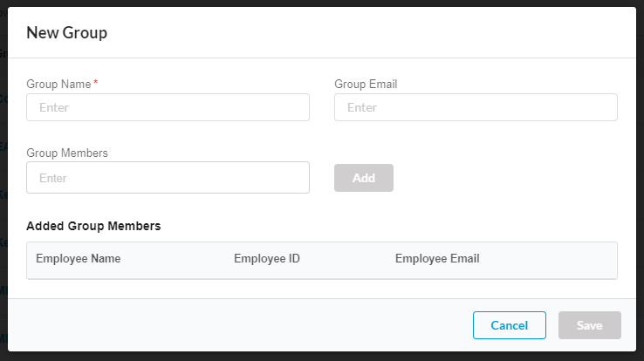The height and width of the screenshot is (361, 644).
Task: Click the red required asterisk
Action: (95, 83)
